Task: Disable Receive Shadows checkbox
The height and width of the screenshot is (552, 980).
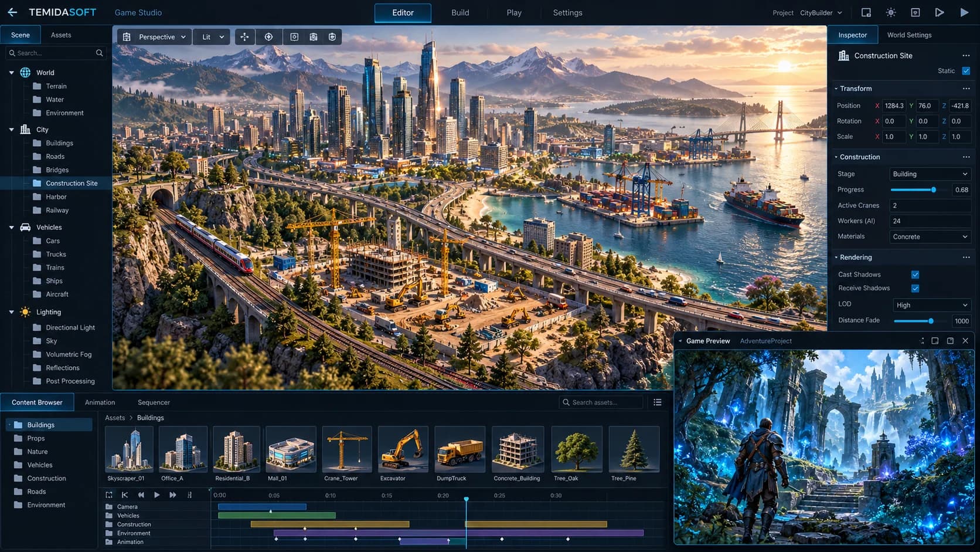Action: [x=915, y=288]
